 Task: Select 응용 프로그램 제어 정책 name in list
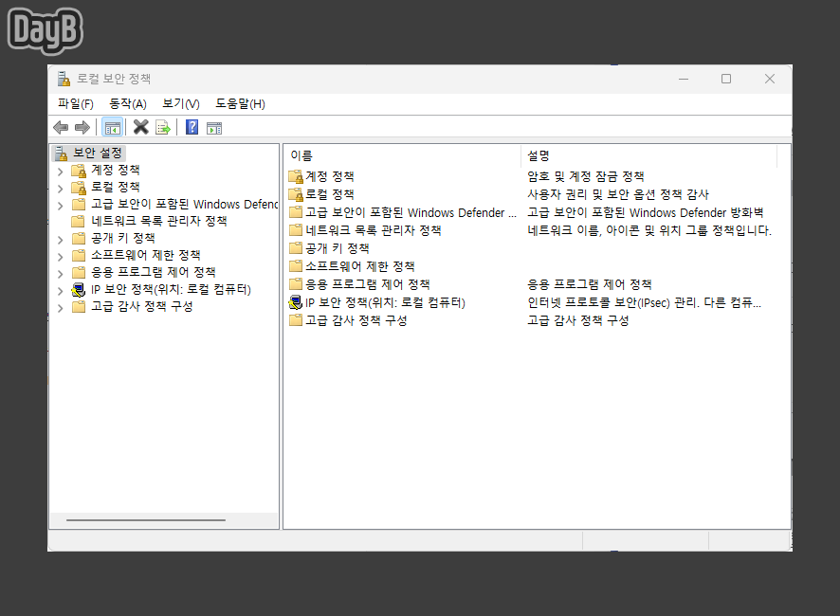click(368, 284)
